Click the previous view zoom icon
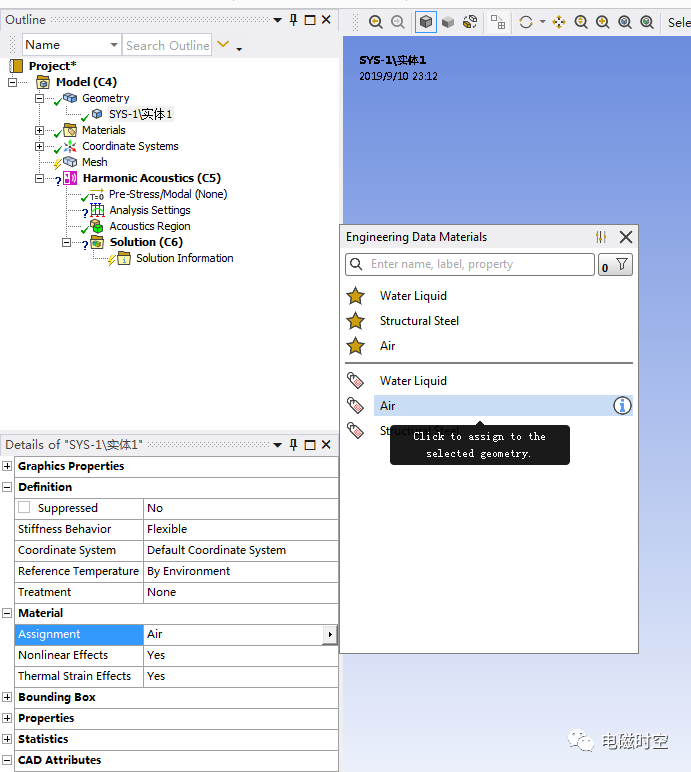The image size is (691, 772). (375, 22)
